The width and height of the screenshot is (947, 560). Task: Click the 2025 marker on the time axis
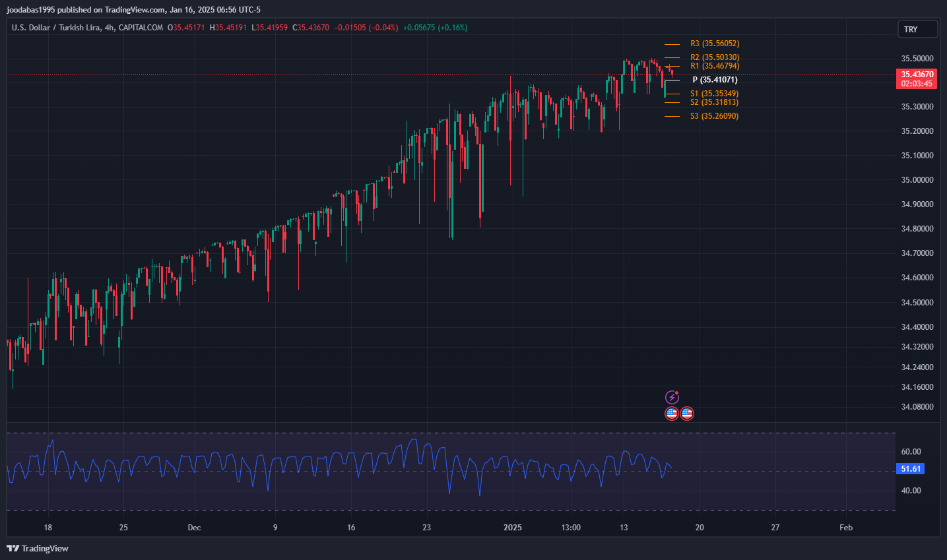point(512,528)
